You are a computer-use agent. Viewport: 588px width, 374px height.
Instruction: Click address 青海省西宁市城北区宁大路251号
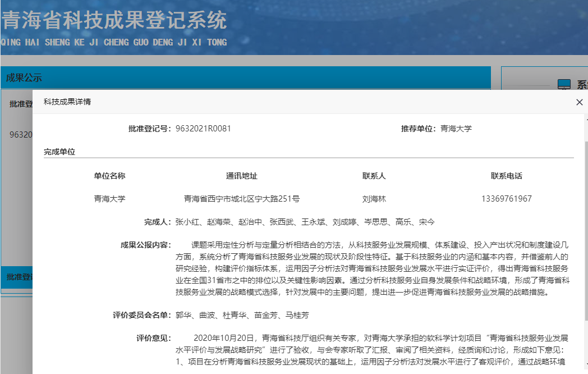[241, 199]
